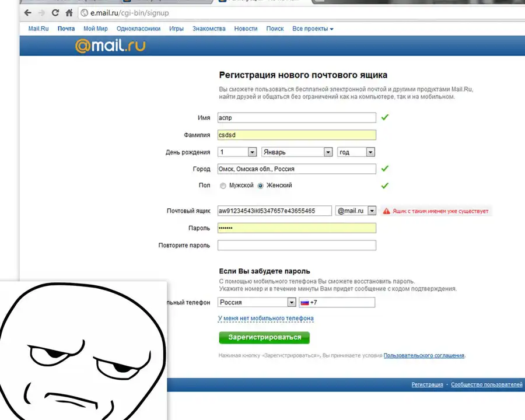Click the browser back arrow
This screenshot has height=420, width=525.
[x=27, y=12]
